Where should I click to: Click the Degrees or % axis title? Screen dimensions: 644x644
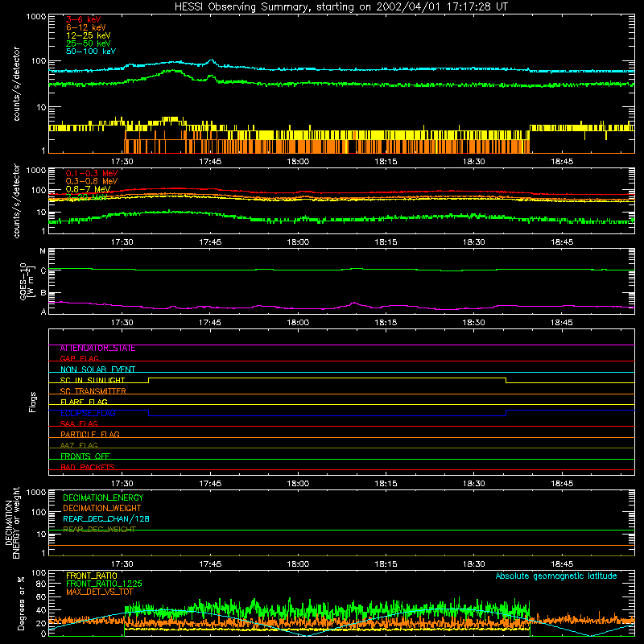click(22, 603)
